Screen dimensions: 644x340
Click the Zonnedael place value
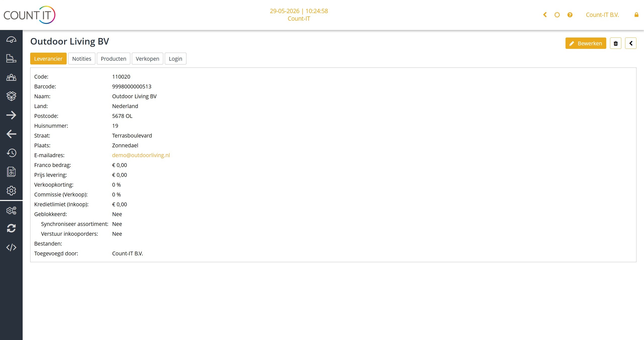(x=125, y=146)
